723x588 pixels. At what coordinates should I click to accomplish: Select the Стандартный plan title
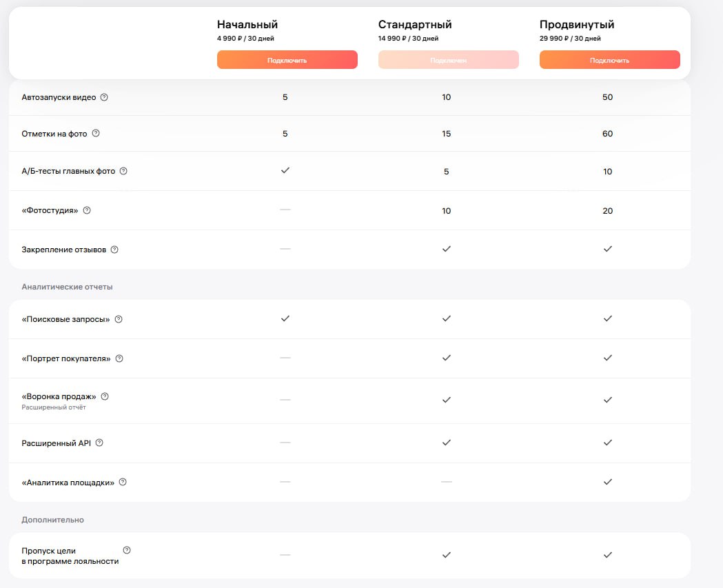point(415,24)
